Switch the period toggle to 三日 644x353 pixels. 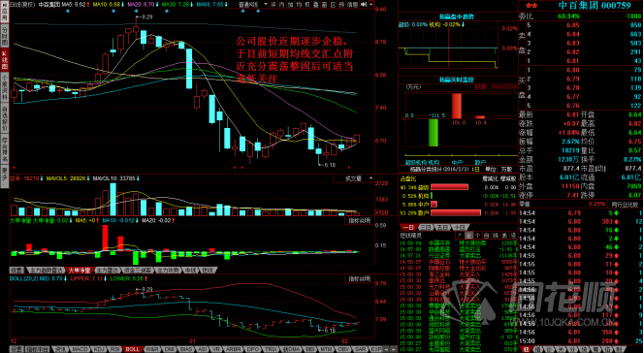[x=426, y=227]
